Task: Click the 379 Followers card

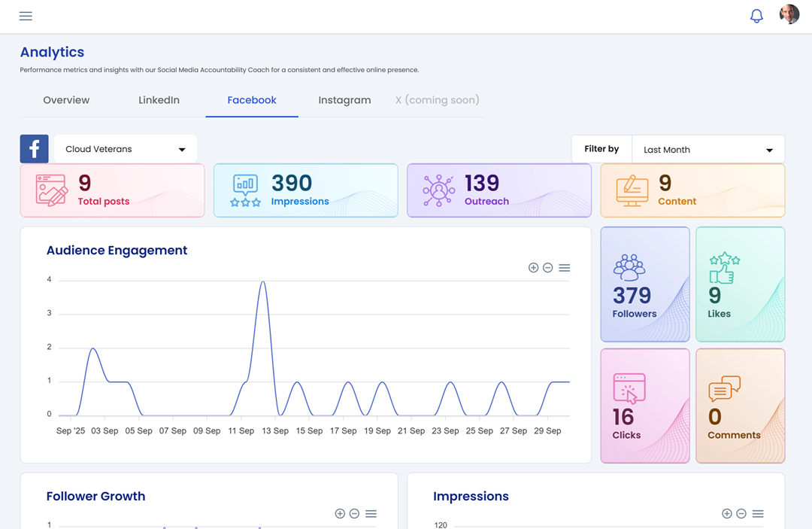Action: 644,284
